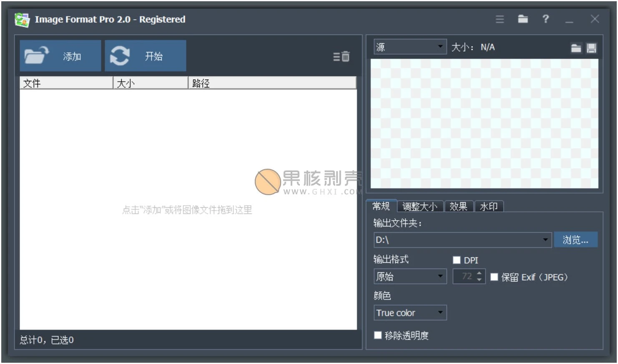Click the folder icon in the title bar
Screen dimensions: 618x364
(x=523, y=19)
